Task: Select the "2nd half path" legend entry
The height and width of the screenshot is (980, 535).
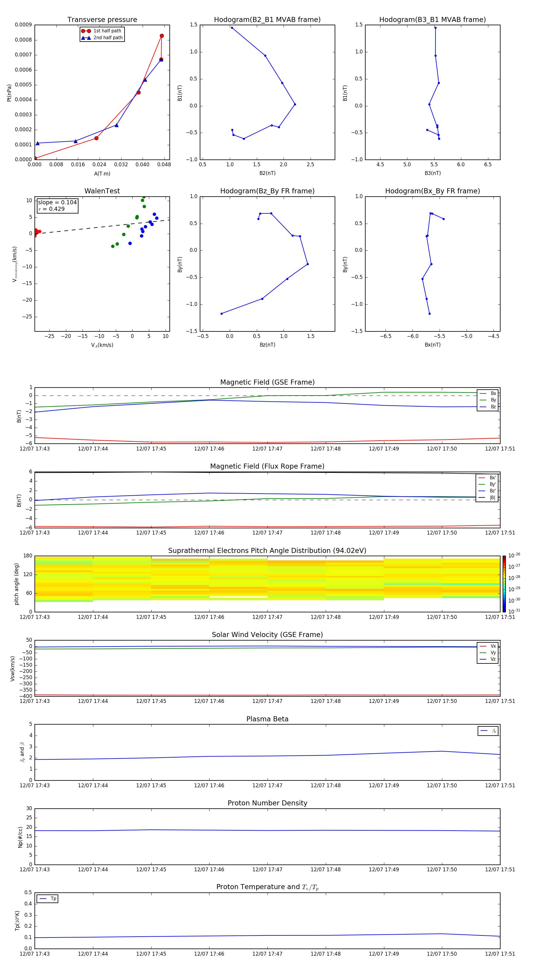Action: [102, 38]
